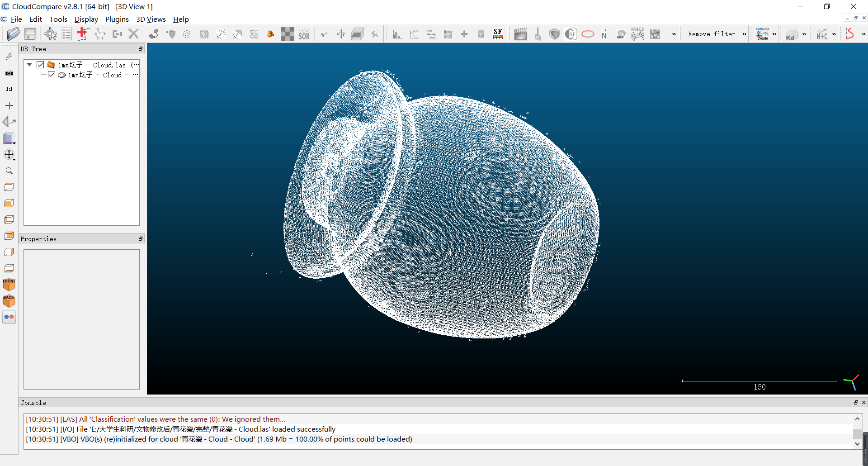
Task: Click the red S curve icon
Action: 850,34
